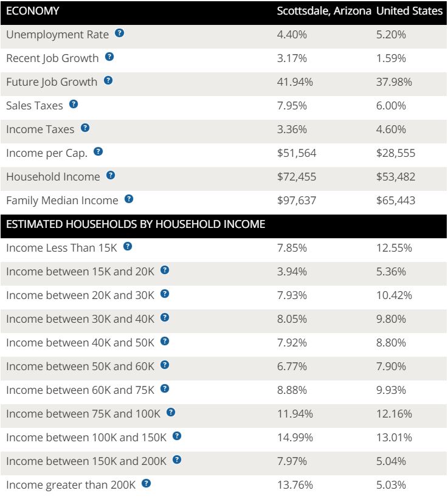Open Income per Cap. help icon

point(98,152)
